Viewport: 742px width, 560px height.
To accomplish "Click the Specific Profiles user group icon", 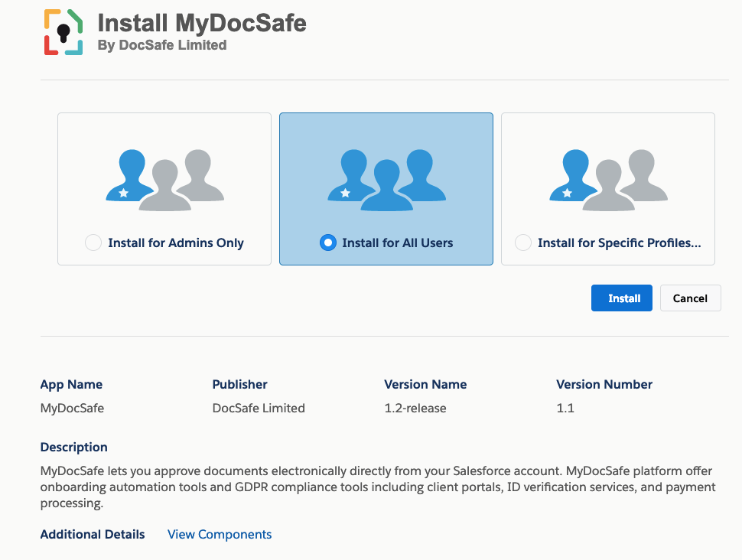I will click(x=609, y=180).
